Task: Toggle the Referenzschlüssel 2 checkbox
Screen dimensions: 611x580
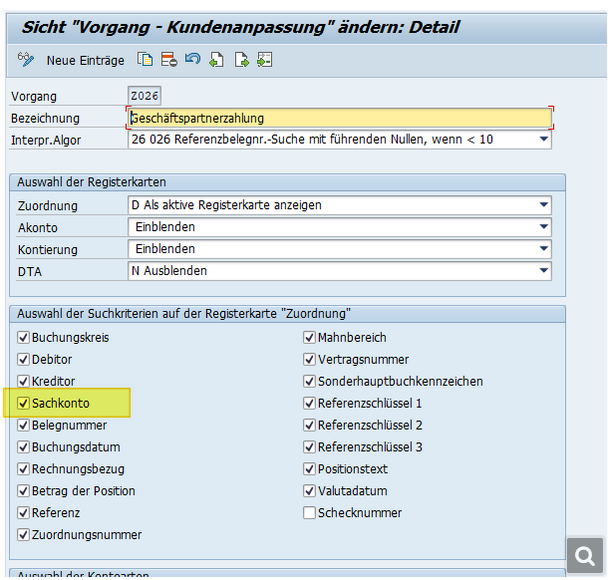Action: [310, 425]
